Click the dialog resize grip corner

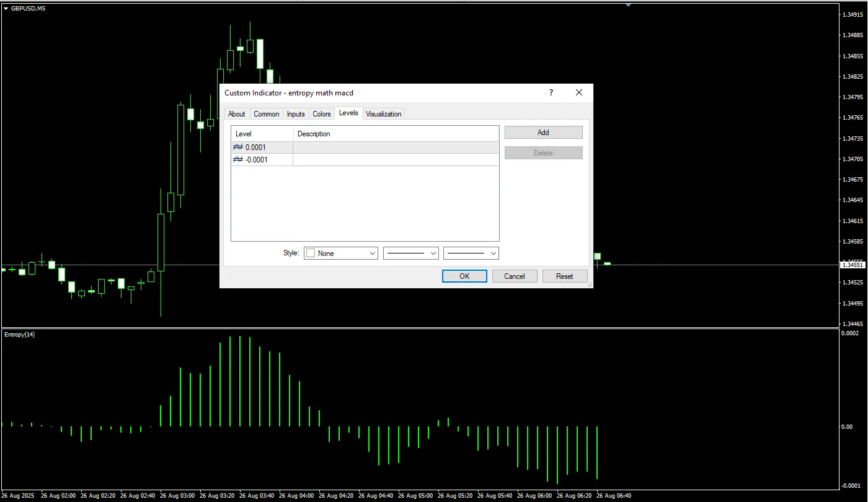pyautogui.click(x=590, y=284)
